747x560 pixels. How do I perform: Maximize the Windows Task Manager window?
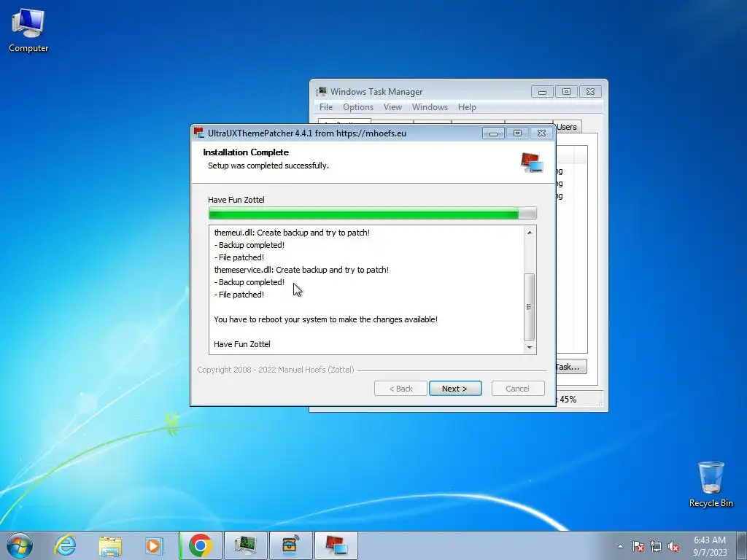[566, 91]
